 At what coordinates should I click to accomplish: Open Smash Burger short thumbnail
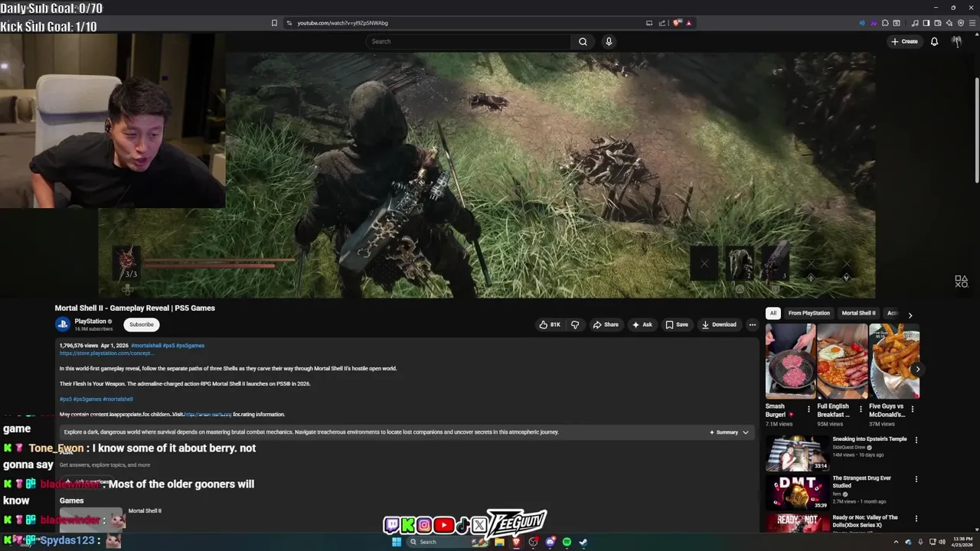[x=790, y=361]
